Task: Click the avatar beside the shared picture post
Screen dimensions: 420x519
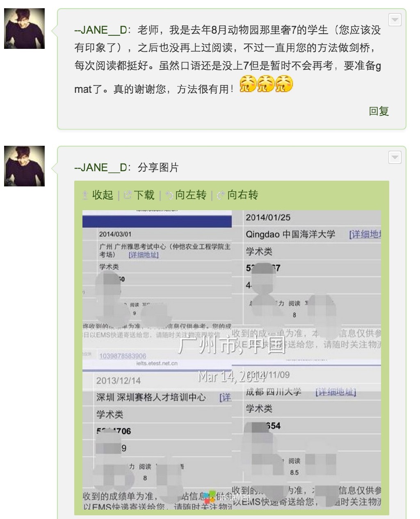Action: [x=24, y=166]
